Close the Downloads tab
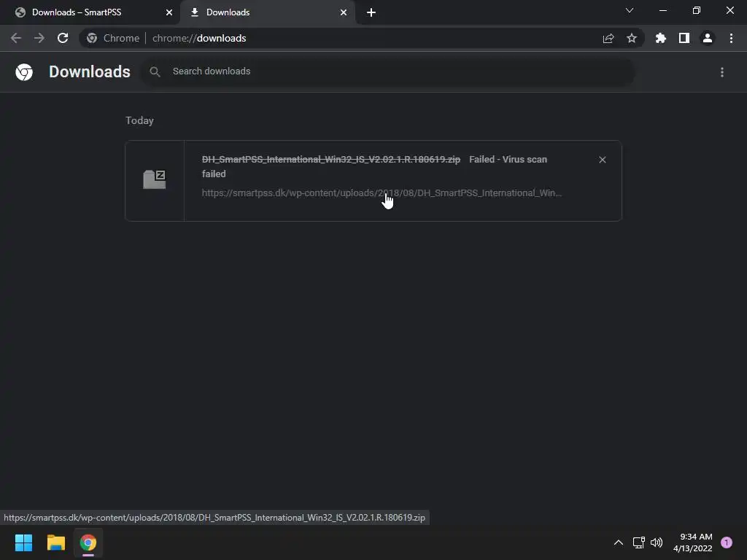This screenshot has height=560, width=747. [x=344, y=12]
